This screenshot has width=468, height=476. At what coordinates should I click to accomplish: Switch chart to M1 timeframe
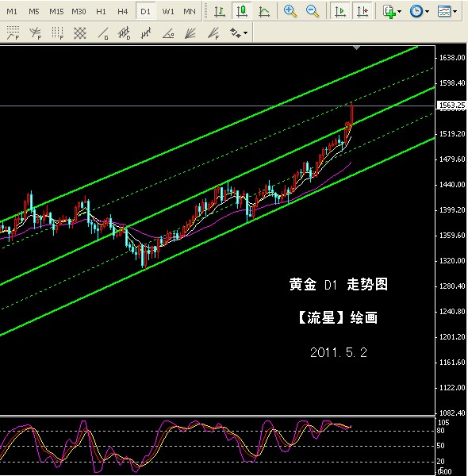tap(12, 12)
